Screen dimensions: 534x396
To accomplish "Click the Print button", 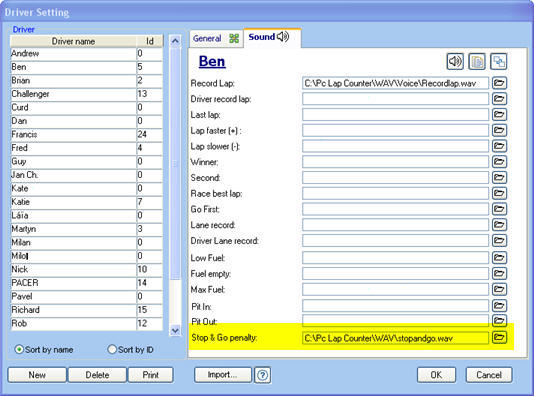I will pyautogui.click(x=151, y=375).
